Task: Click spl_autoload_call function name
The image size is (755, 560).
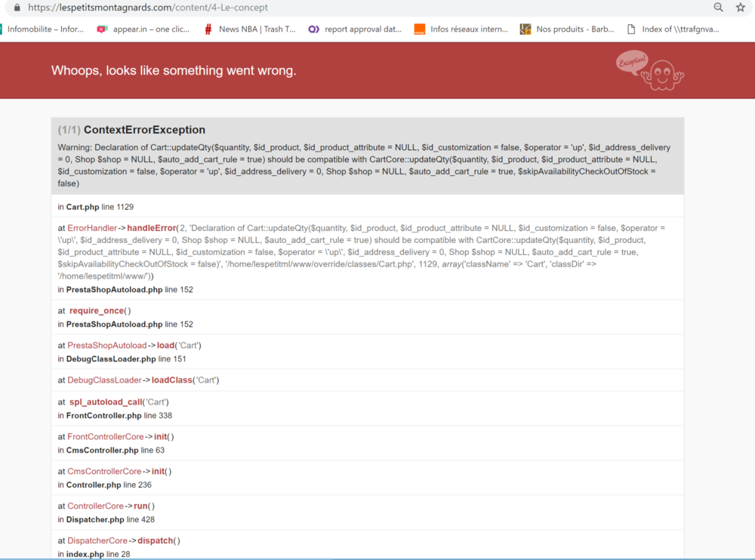Action: tap(106, 402)
